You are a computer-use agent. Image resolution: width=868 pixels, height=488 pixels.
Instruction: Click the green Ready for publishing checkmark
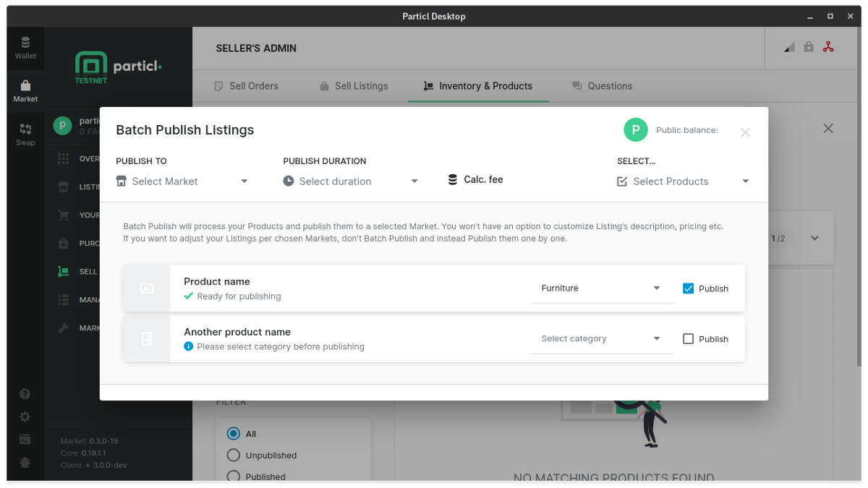189,296
